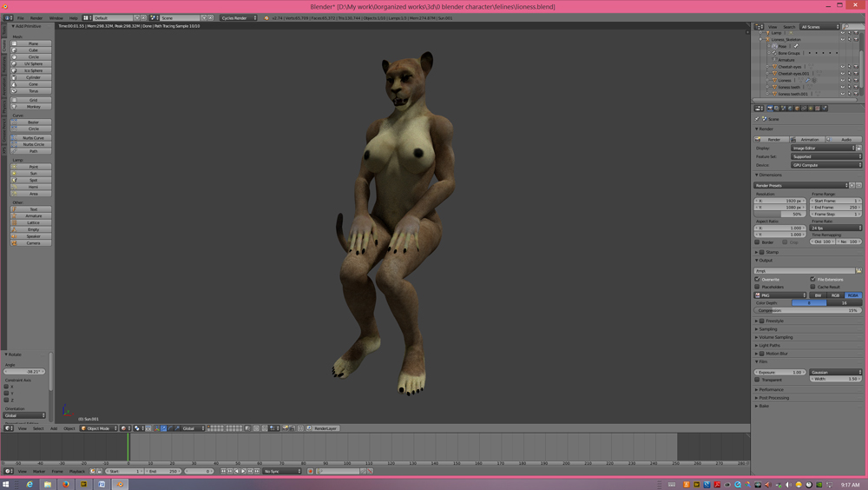The height and width of the screenshot is (490, 868).
Task: Expand the Sampling panel
Action: 768,329
